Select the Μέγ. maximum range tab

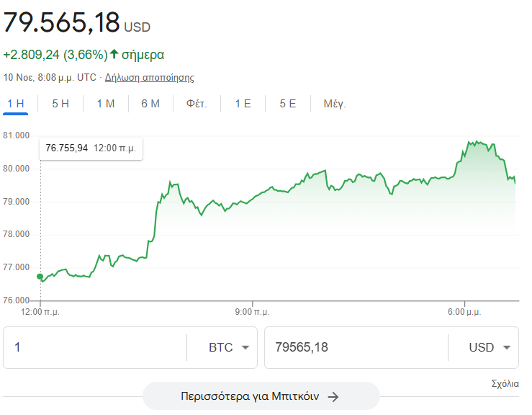pyautogui.click(x=335, y=104)
